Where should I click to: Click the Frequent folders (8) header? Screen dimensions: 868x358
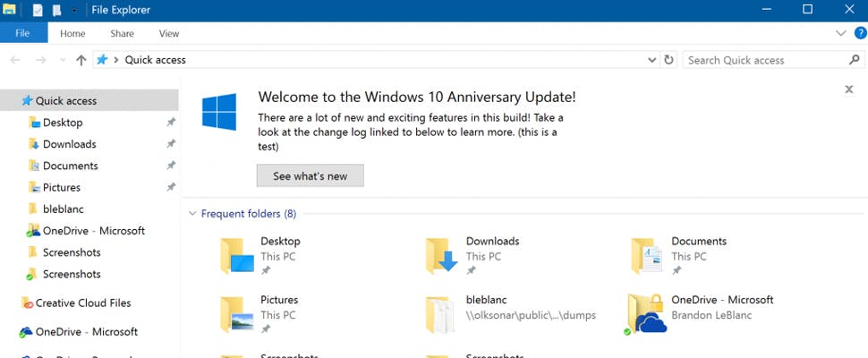[249, 214]
